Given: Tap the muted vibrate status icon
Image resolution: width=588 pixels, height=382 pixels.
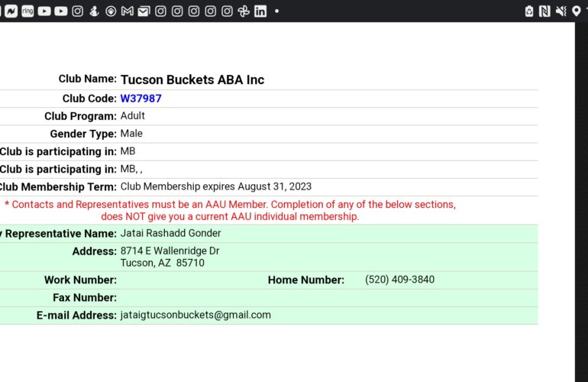Looking at the screenshot, I should pos(561,11).
